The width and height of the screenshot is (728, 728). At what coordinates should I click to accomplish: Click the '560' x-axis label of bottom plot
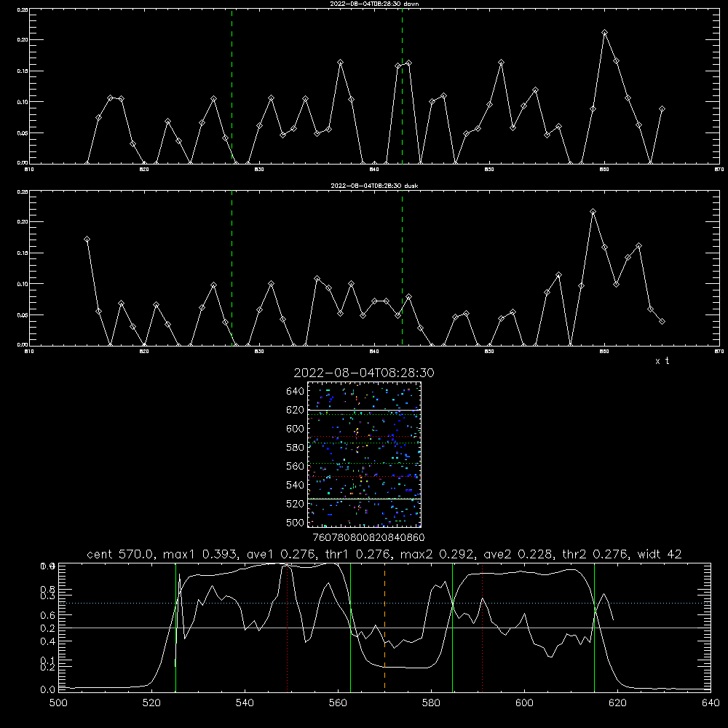pos(338,703)
